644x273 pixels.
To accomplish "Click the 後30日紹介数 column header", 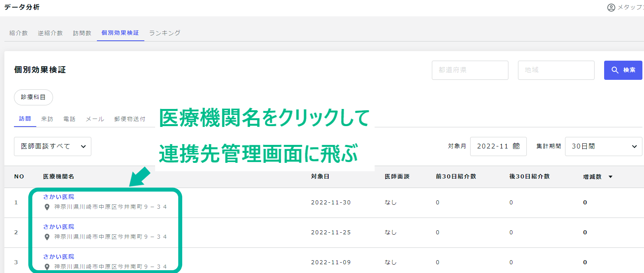I will pyautogui.click(x=530, y=176).
